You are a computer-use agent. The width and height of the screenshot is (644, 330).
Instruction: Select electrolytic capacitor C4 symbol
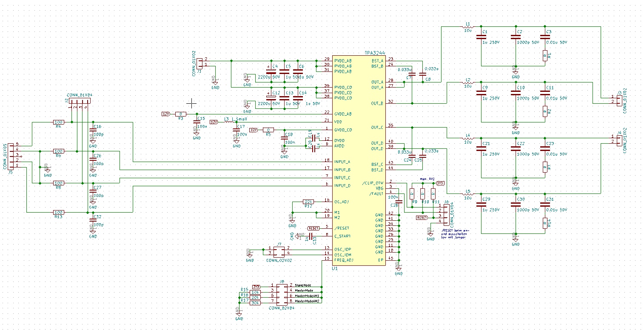point(271,71)
